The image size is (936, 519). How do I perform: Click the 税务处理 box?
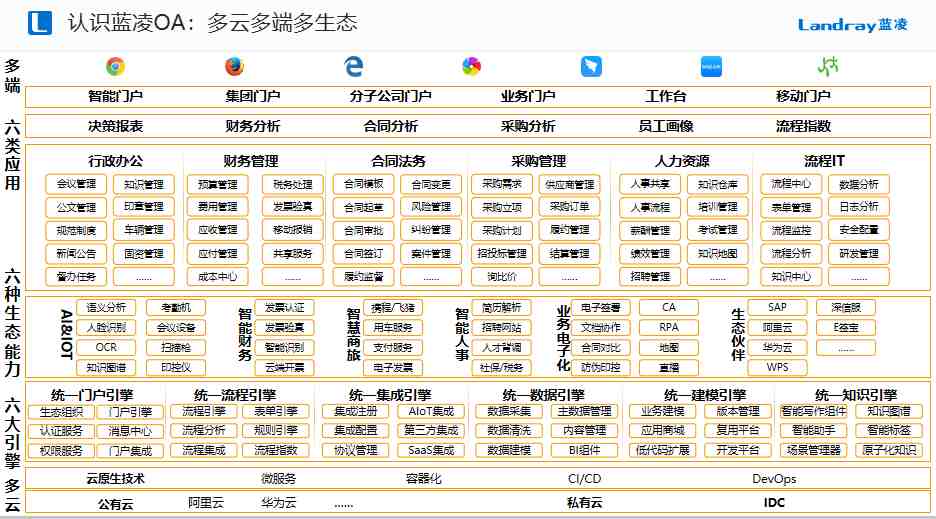coord(292,185)
